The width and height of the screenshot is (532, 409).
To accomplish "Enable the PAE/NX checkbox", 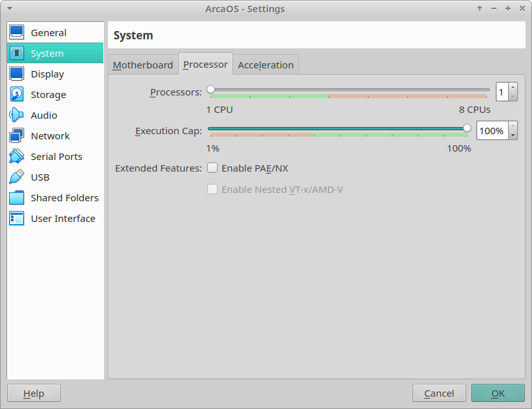I will pyautogui.click(x=212, y=168).
